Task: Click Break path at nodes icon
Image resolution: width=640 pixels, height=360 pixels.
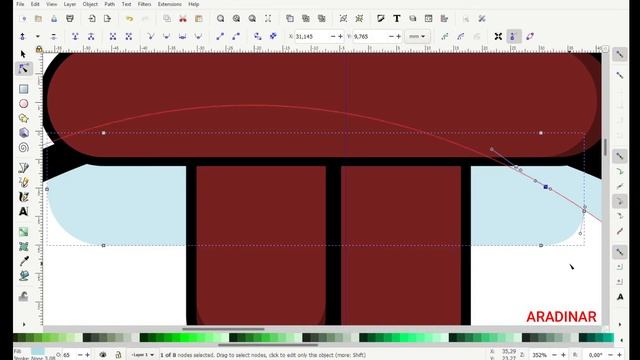Action: point(91,36)
